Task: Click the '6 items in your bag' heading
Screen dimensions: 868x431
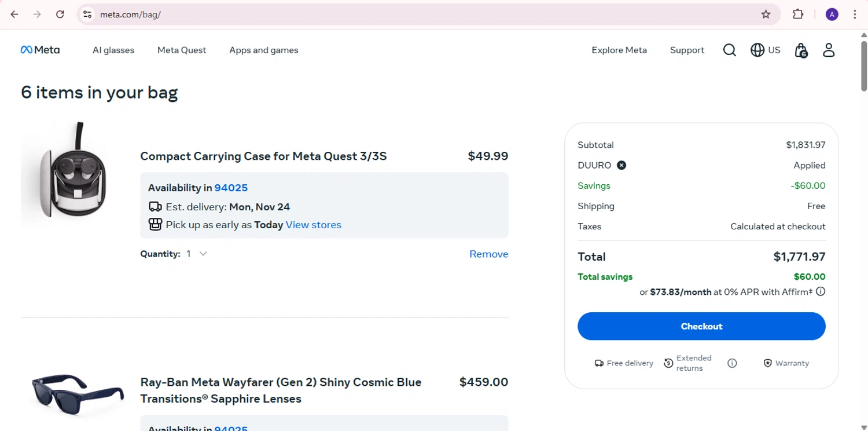Action: coord(100,93)
